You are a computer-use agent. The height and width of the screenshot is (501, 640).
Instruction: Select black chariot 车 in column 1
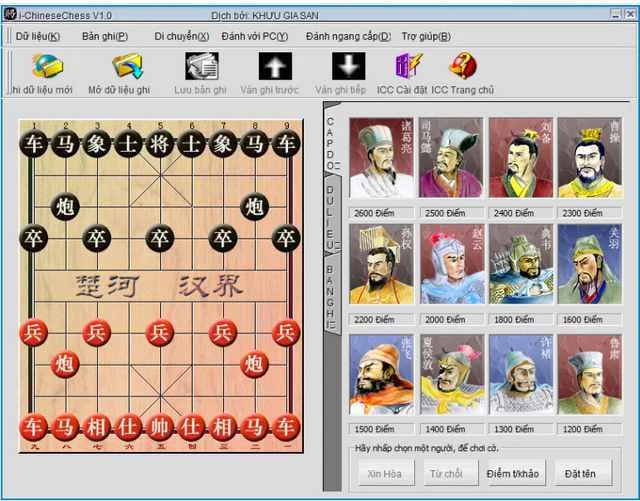tap(33, 144)
